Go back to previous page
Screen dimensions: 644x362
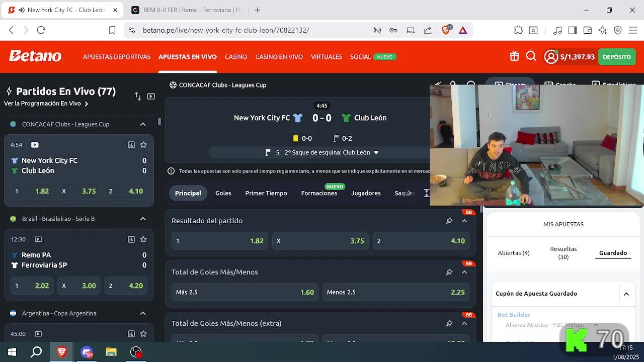click(11, 30)
